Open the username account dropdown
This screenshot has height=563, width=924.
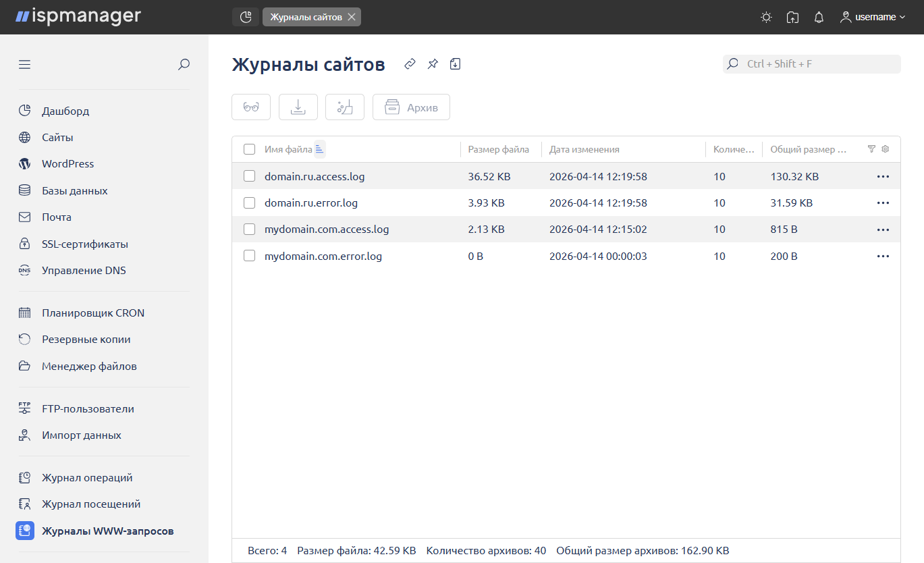pyautogui.click(x=873, y=18)
